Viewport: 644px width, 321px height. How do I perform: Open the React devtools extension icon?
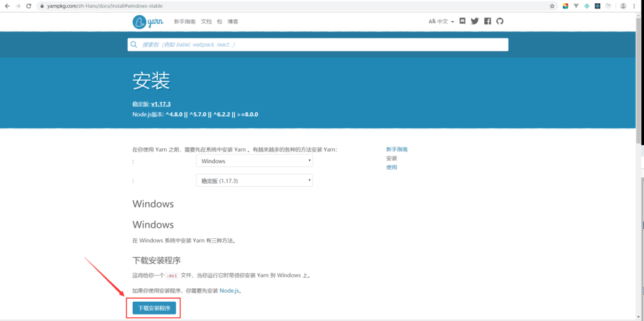coord(598,6)
